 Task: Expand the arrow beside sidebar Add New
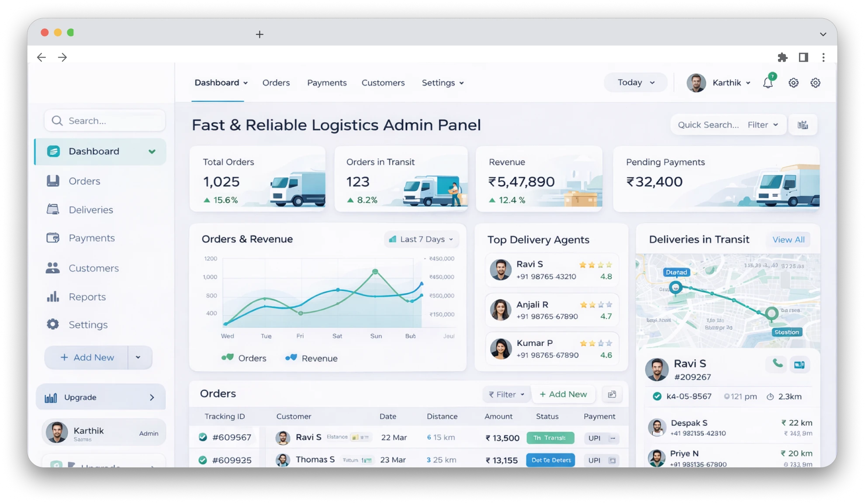138,357
